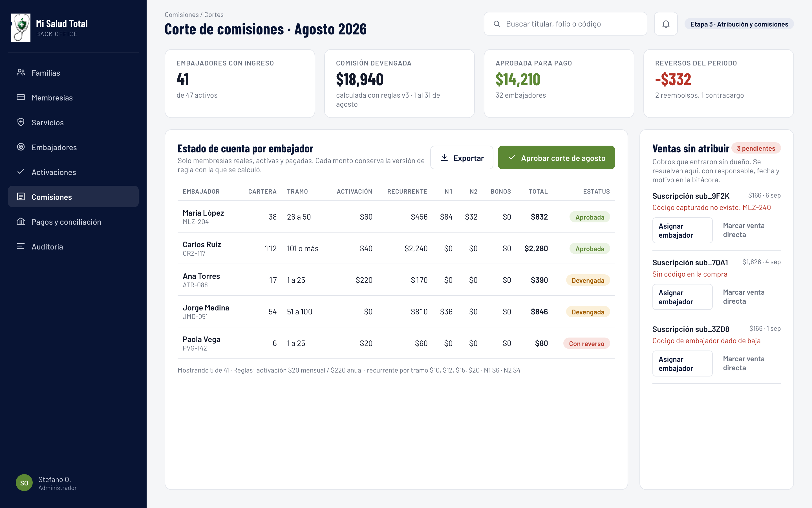Click the Servicios shield icon
Image resolution: width=812 pixels, height=508 pixels.
pos(21,122)
